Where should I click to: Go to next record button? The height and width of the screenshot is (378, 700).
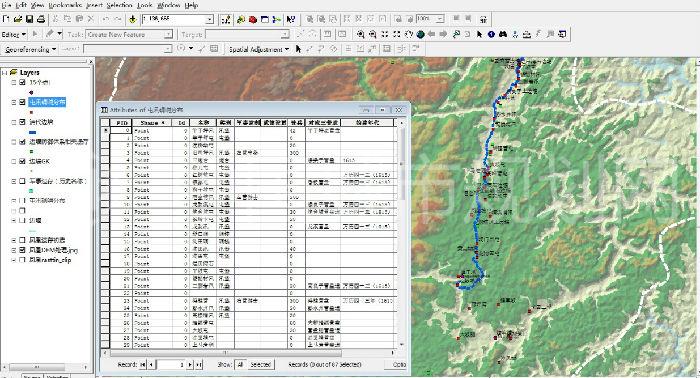click(190, 365)
